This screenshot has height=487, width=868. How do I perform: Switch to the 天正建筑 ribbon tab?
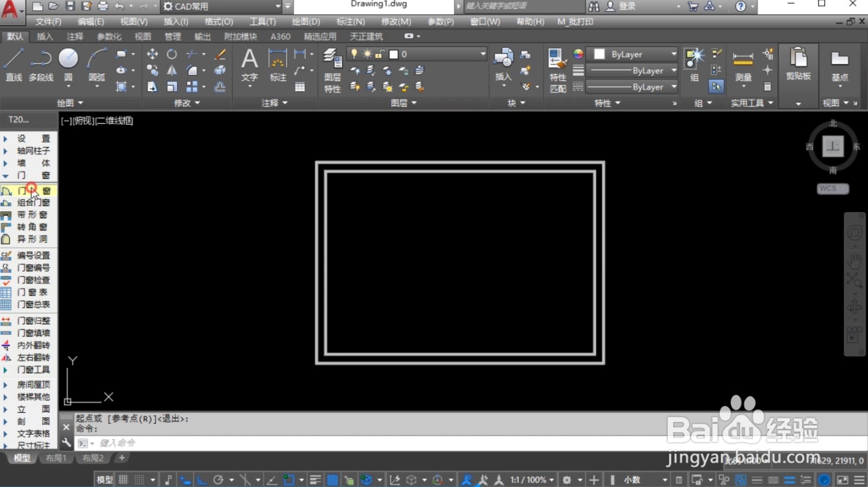pos(366,36)
